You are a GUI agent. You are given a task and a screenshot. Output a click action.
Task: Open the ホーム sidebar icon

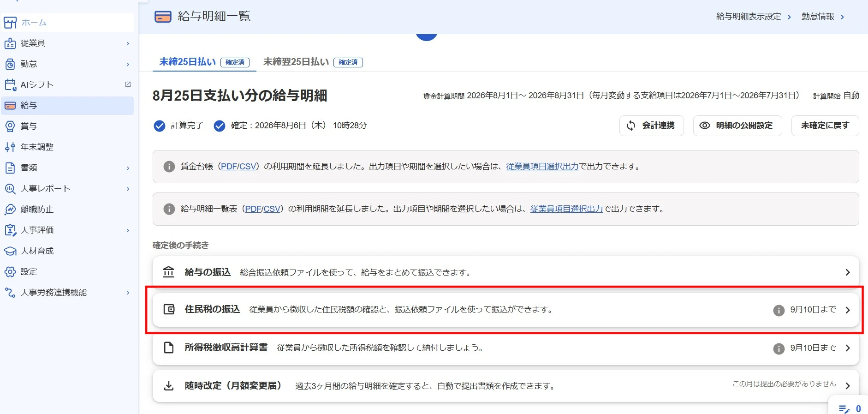[10, 23]
